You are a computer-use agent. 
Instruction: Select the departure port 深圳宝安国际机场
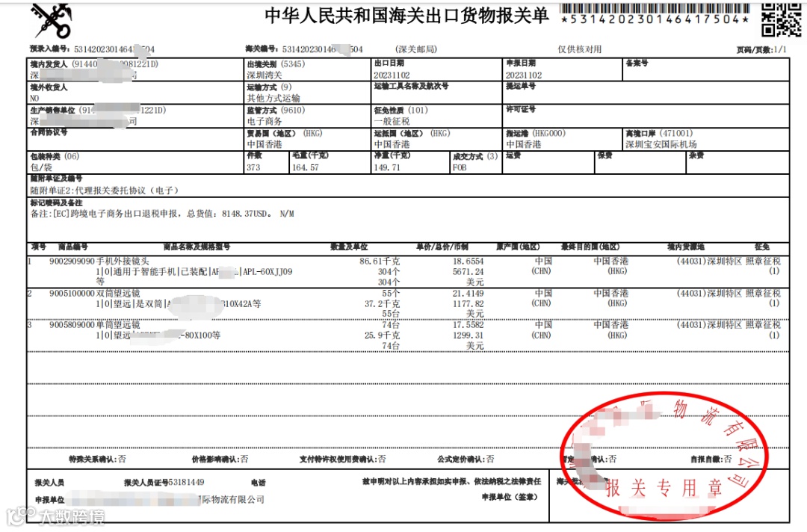[661, 144]
